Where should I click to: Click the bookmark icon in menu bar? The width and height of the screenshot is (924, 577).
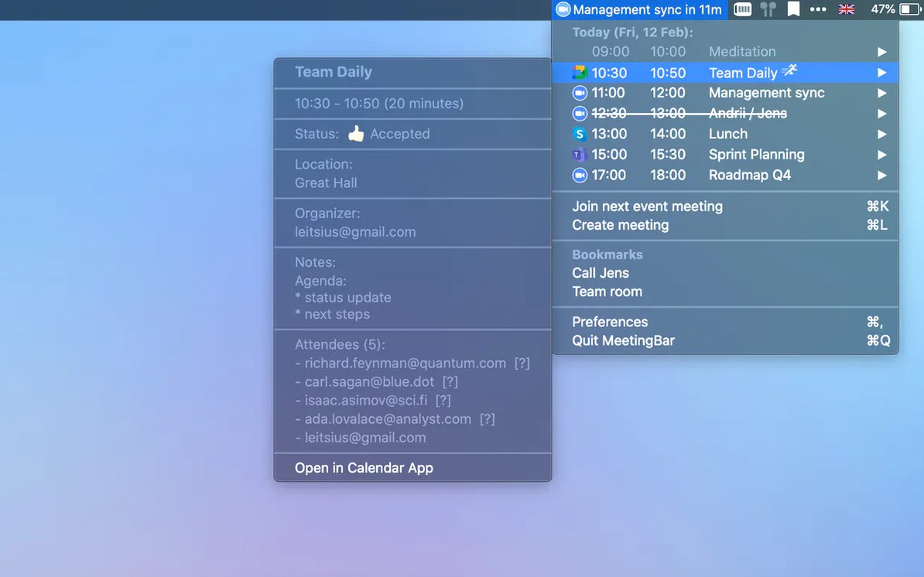794,9
